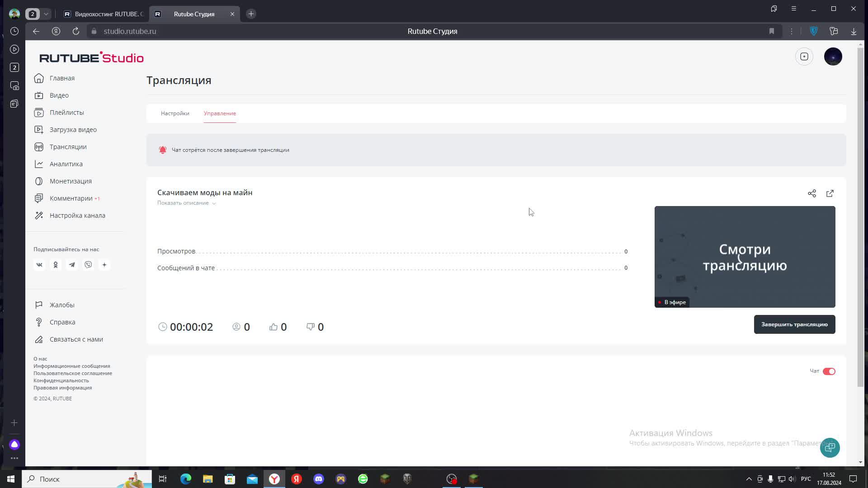The height and width of the screenshot is (488, 868).
Task: Click the add video plus icon in header
Action: point(804,56)
